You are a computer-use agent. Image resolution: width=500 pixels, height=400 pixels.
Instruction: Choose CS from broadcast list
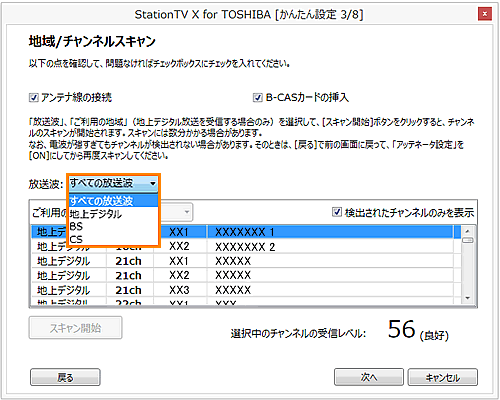coord(113,239)
